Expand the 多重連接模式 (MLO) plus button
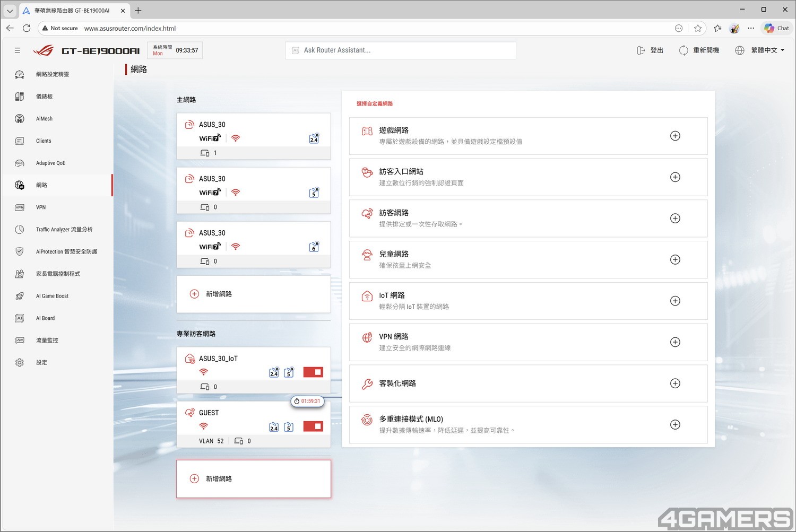 [675, 424]
